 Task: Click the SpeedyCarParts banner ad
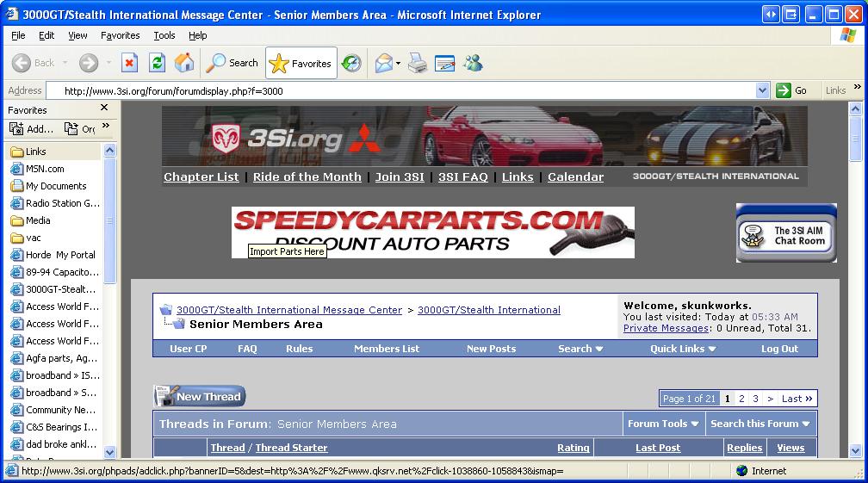pyautogui.click(x=433, y=232)
